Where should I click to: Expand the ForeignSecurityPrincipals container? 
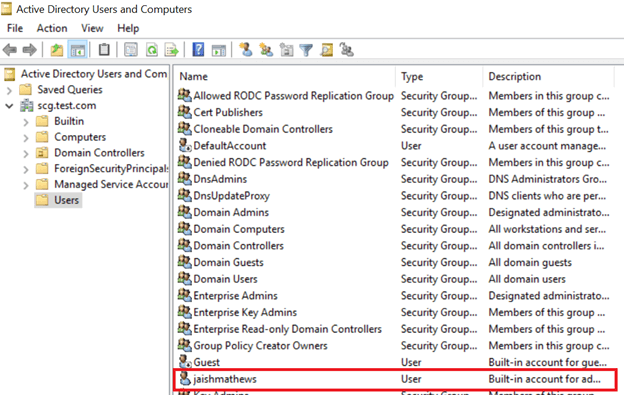coord(26,169)
